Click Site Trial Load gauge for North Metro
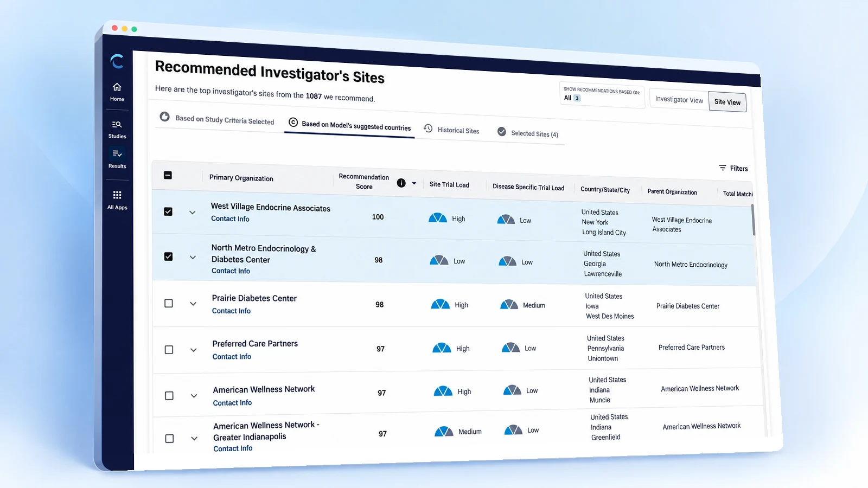 click(439, 260)
